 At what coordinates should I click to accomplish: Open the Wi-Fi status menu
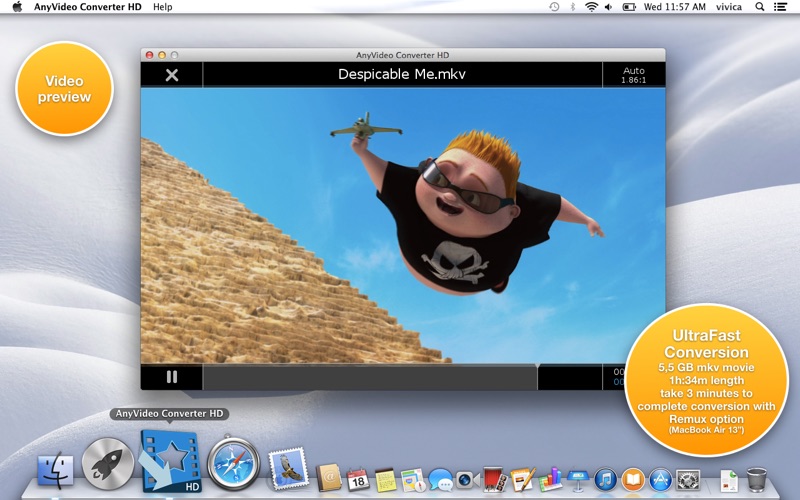pos(591,7)
